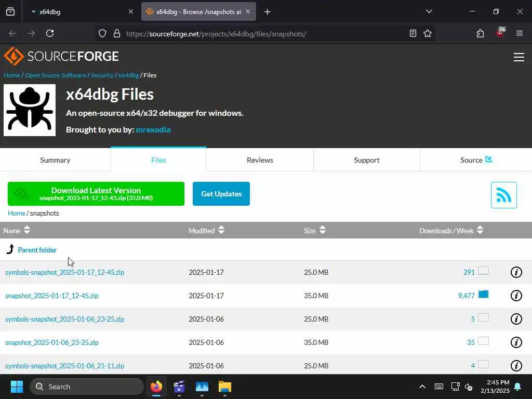The height and width of the screenshot is (399, 532).
Task: Download snapshot_2025-01-17_12-45.zip file link
Action: 52,296
